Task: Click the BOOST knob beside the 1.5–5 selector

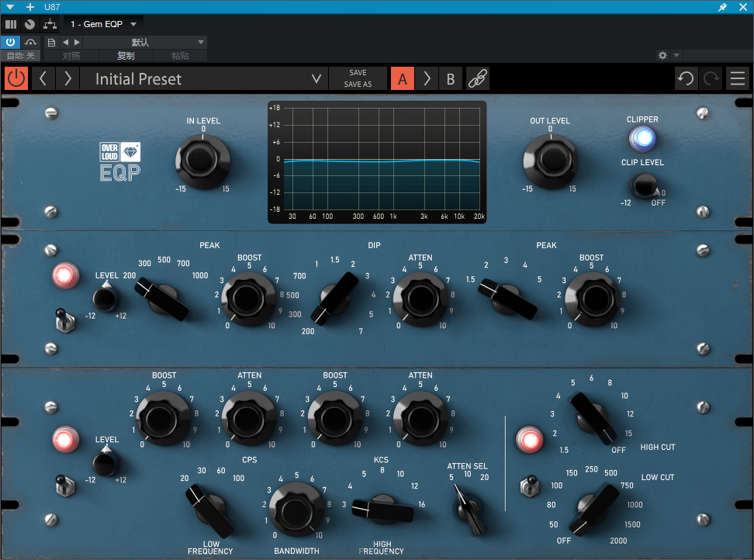Action: pyautogui.click(x=592, y=299)
